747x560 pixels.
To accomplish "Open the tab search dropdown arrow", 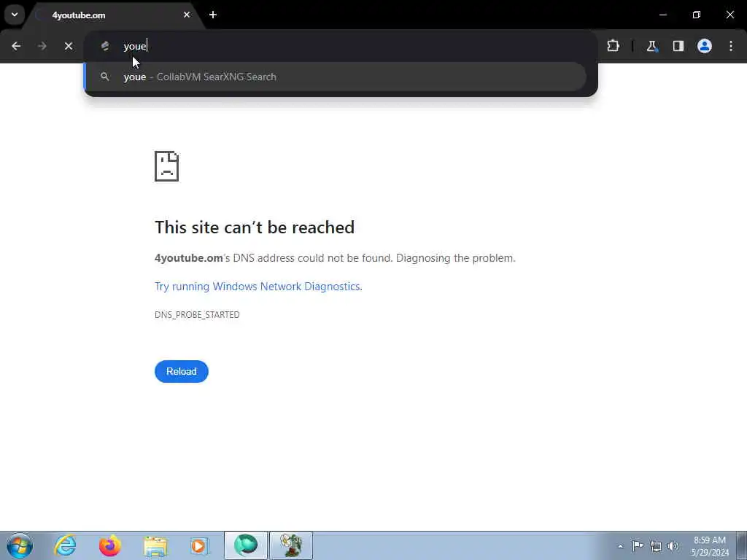I will 15,15.
